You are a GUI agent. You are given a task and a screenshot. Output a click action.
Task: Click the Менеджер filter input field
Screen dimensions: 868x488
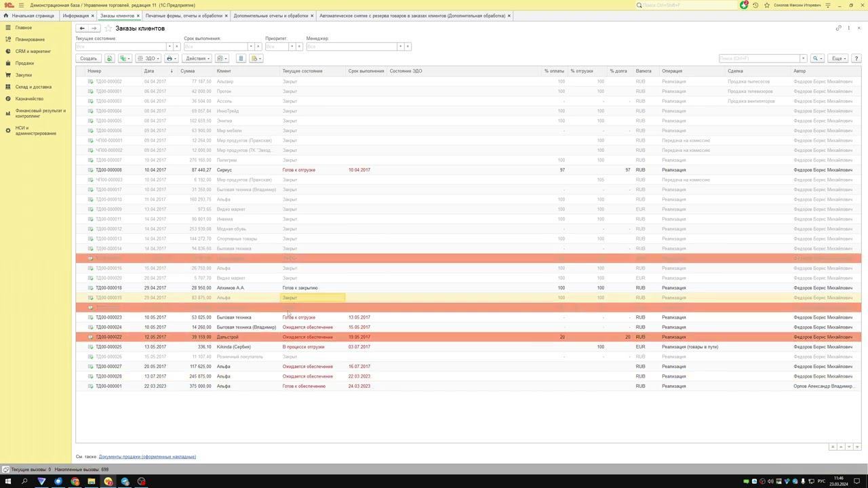coord(351,47)
